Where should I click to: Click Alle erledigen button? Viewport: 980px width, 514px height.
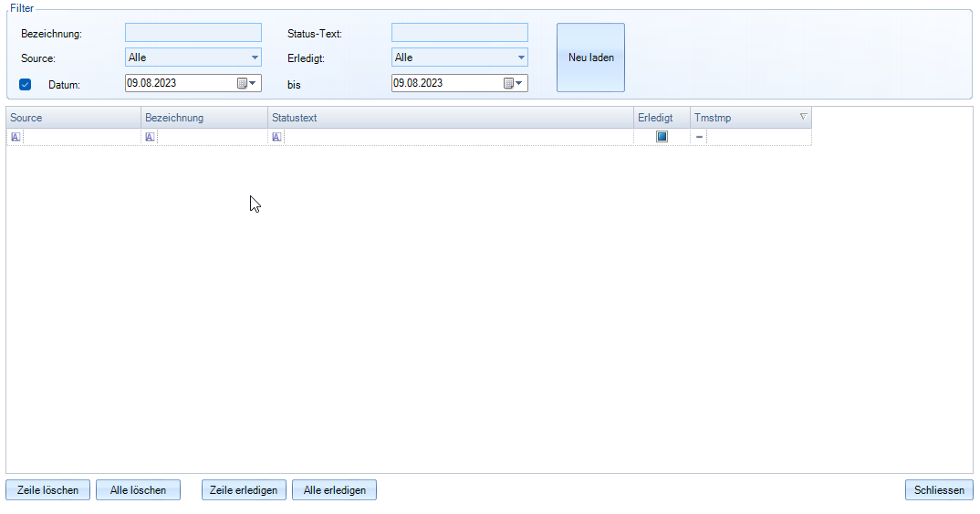(x=334, y=490)
